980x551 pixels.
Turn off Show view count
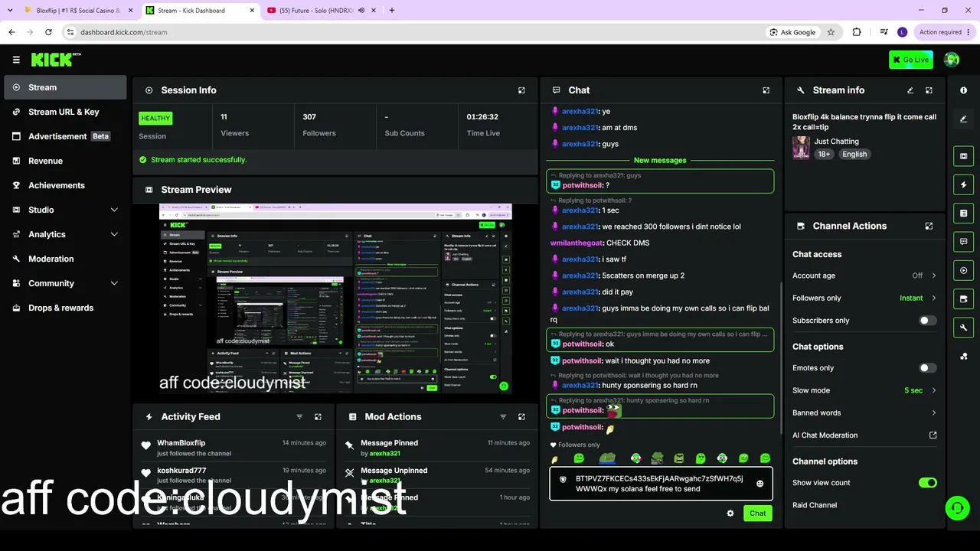pyautogui.click(x=927, y=483)
